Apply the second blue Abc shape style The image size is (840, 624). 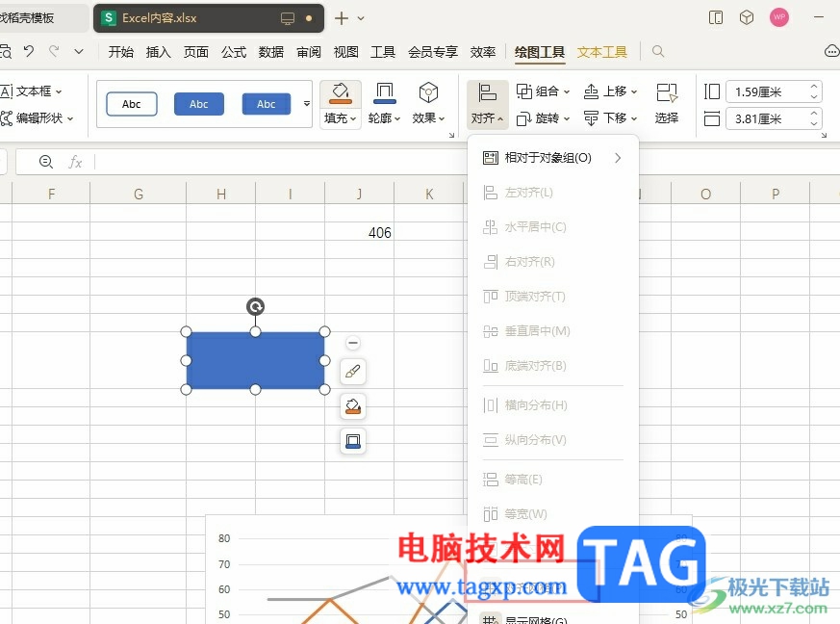pos(199,104)
